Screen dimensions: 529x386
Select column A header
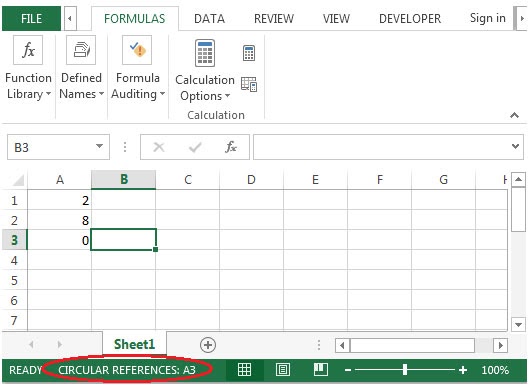pos(60,180)
